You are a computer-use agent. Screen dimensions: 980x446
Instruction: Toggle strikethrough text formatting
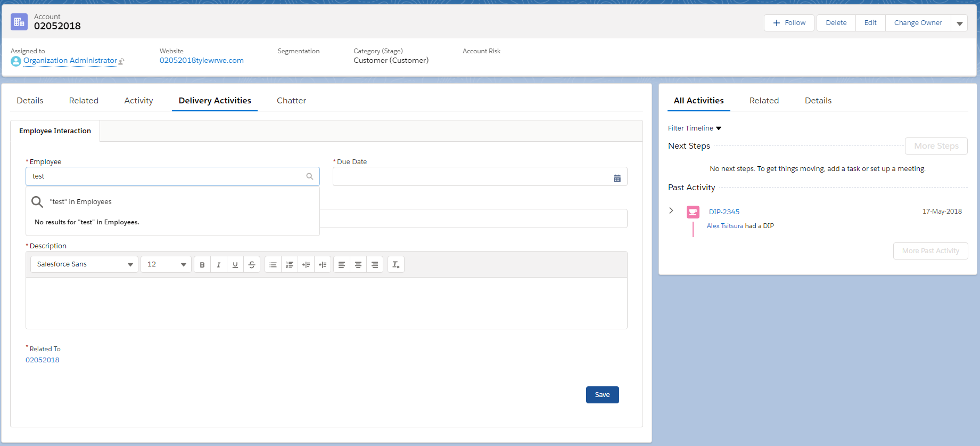[252, 265]
